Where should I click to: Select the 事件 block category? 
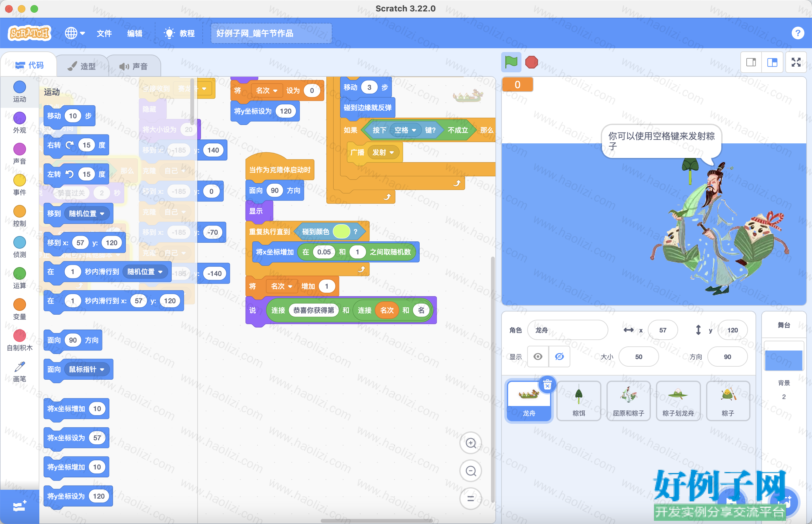coord(19,185)
